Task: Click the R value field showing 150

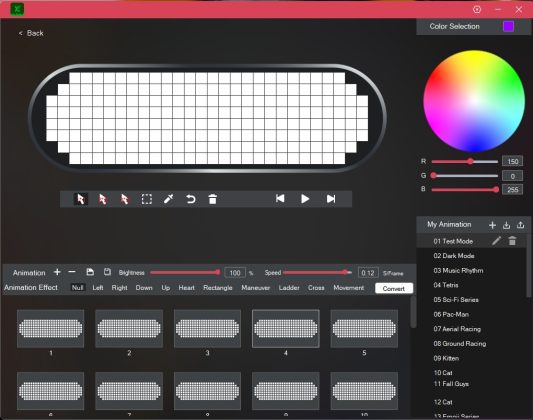Action: coord(512,161)
